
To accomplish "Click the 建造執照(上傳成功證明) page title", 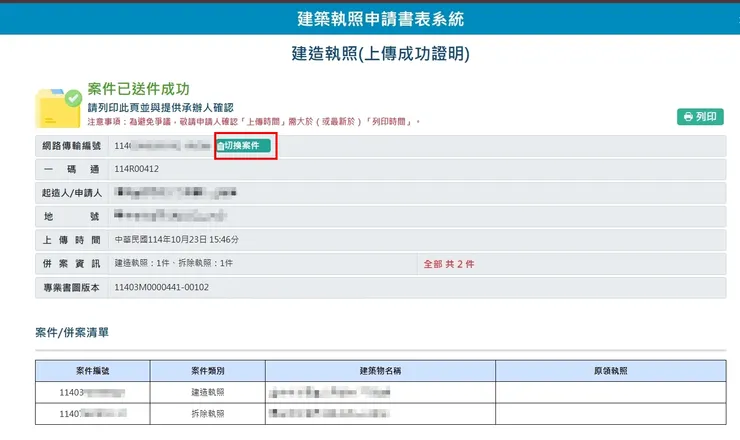I will click(380, 53).
